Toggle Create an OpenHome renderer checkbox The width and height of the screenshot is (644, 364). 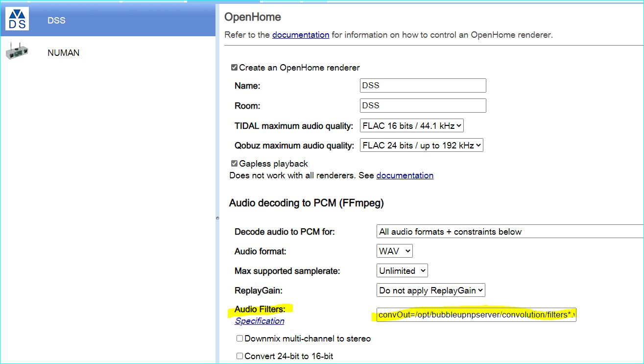point(234,68)
